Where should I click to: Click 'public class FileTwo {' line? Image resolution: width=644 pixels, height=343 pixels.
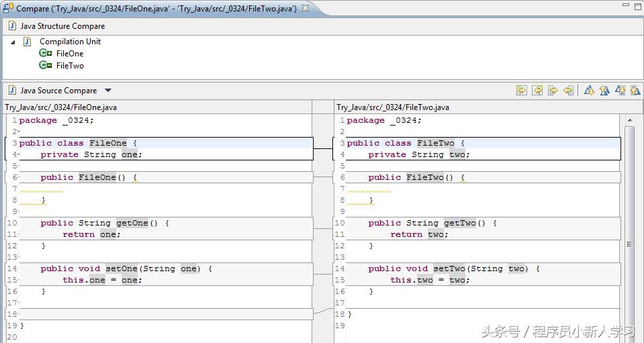(x=406, y=143)
